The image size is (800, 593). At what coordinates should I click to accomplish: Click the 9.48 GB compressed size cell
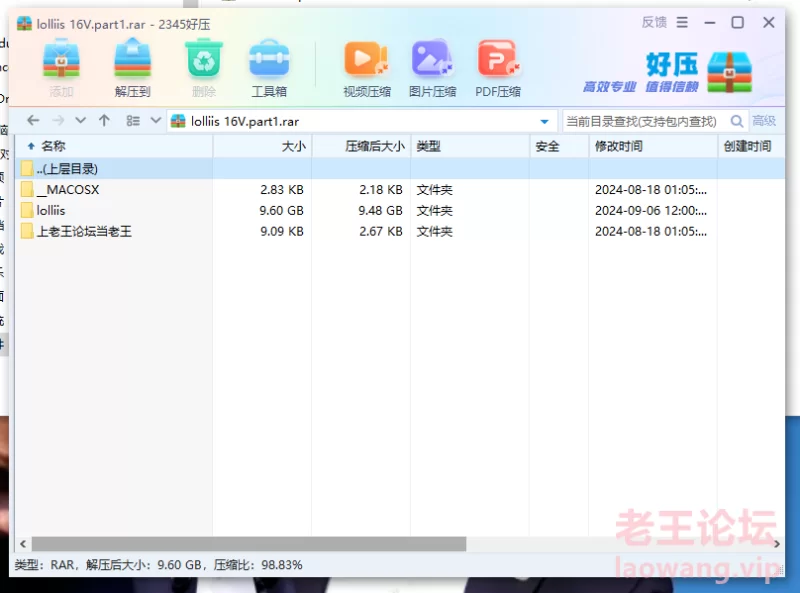(380, 210)
